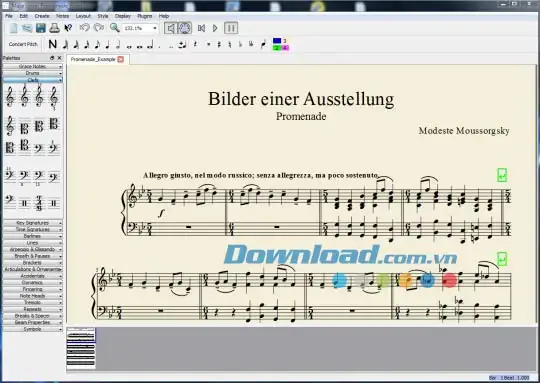Image resolution: width=540 pixels, height=383 pixels.
Task: Toggle the Concert Pitch button
Action: [23, 44]
